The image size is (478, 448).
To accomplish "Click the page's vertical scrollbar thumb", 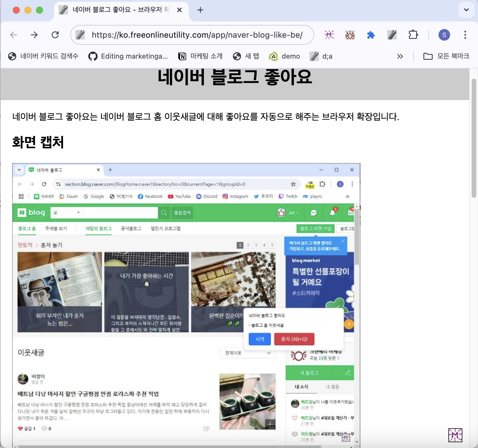I will pos(474,138).
